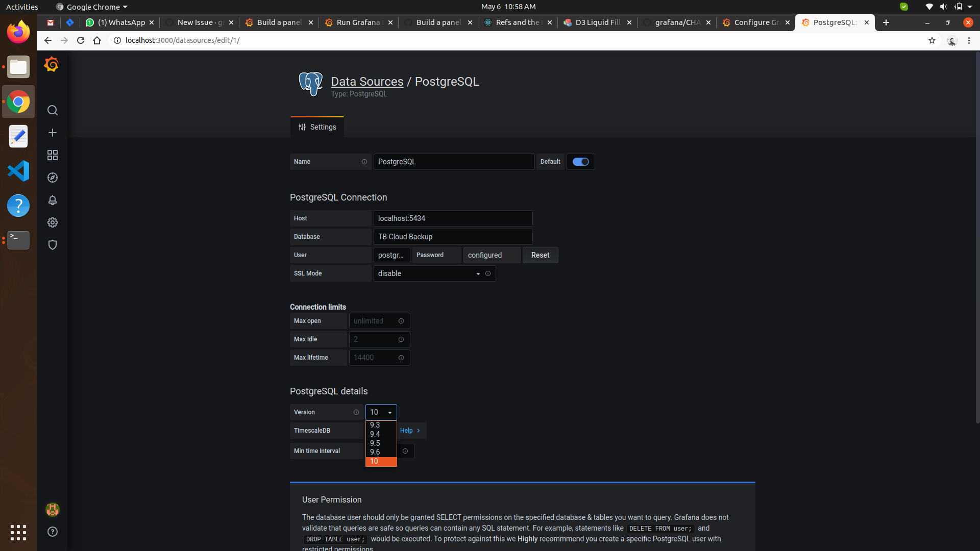
Task: Open the Settings tab
Action: pyautogui.click(x=317, y=127)
